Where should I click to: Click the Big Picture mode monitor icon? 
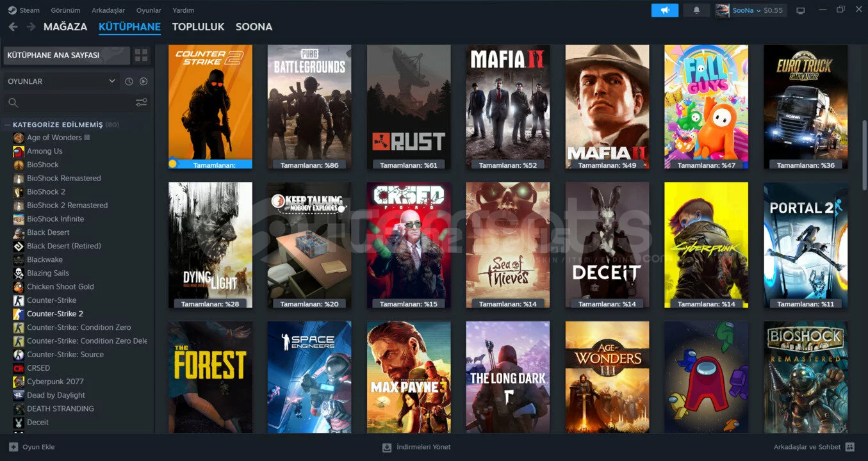(800, 10)
